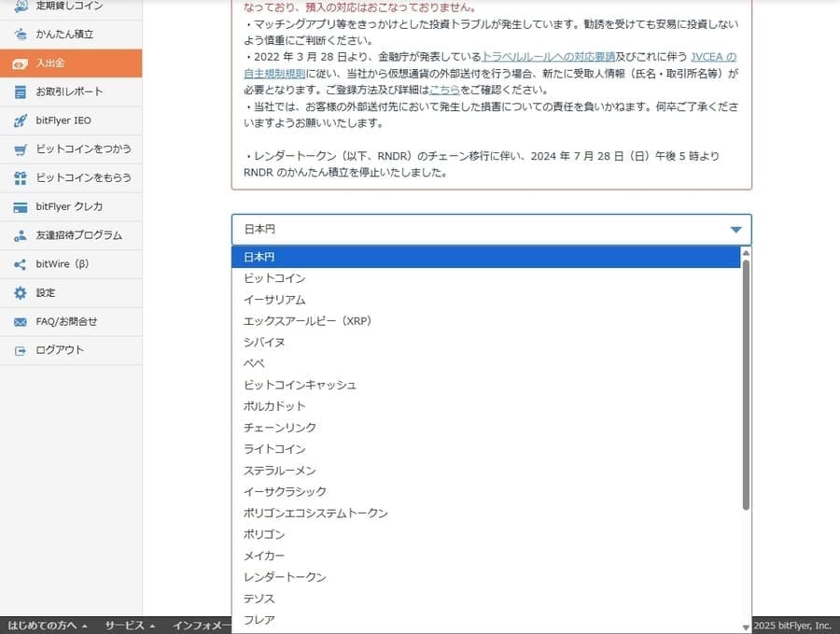The width and height of the screenshot is (840, 634).
Task: Select ログアウト to sign out
Action: [71, 350]
